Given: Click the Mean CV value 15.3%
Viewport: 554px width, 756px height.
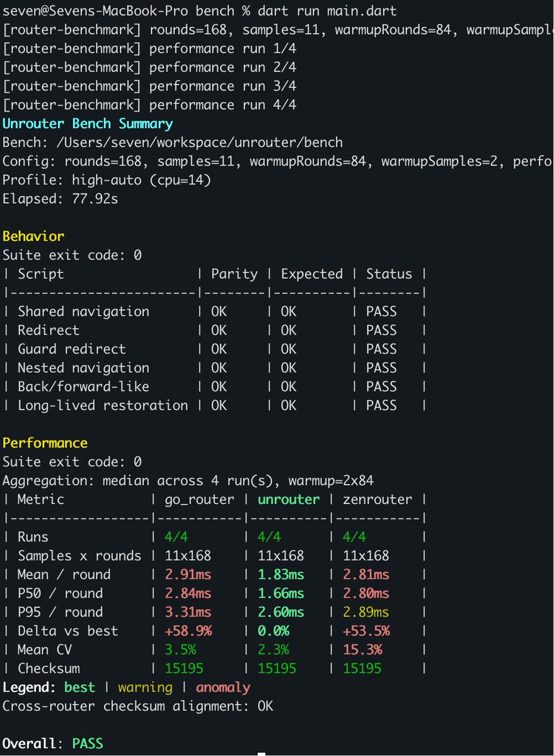Looking at the screenshot, I should click(362, 650).
